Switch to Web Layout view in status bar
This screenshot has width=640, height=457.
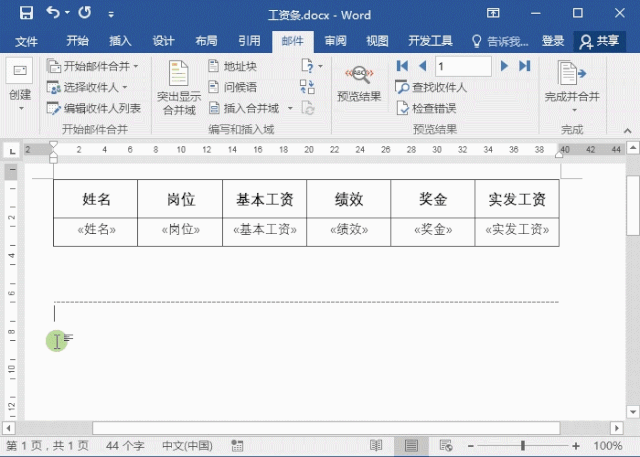(445, 445)
